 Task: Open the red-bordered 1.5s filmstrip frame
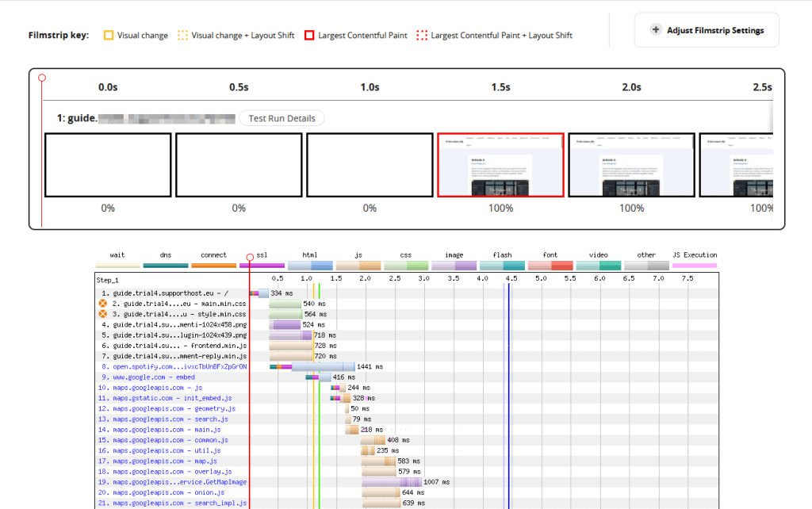tap(501, 165)
